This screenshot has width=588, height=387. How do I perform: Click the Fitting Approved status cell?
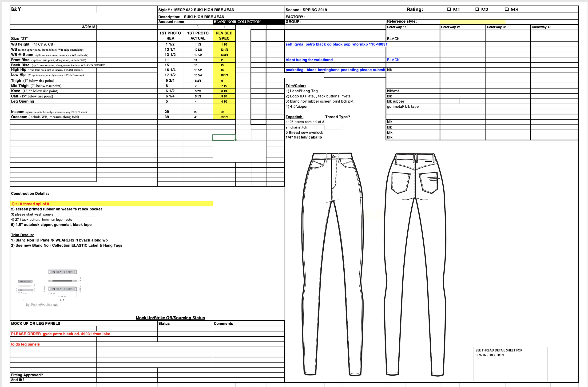tap(185, 375)
